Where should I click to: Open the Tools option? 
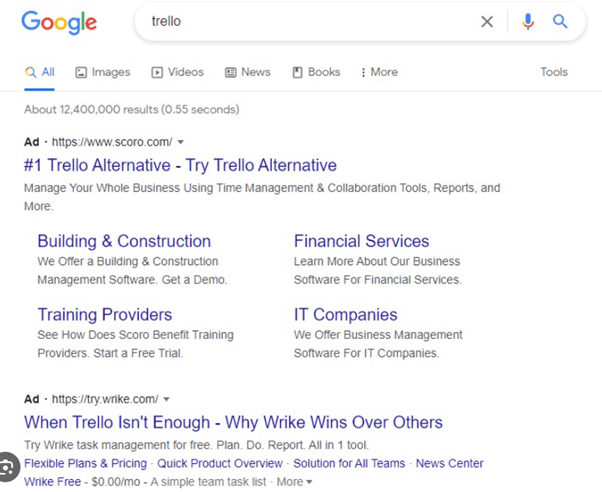(x=554, y=72)
